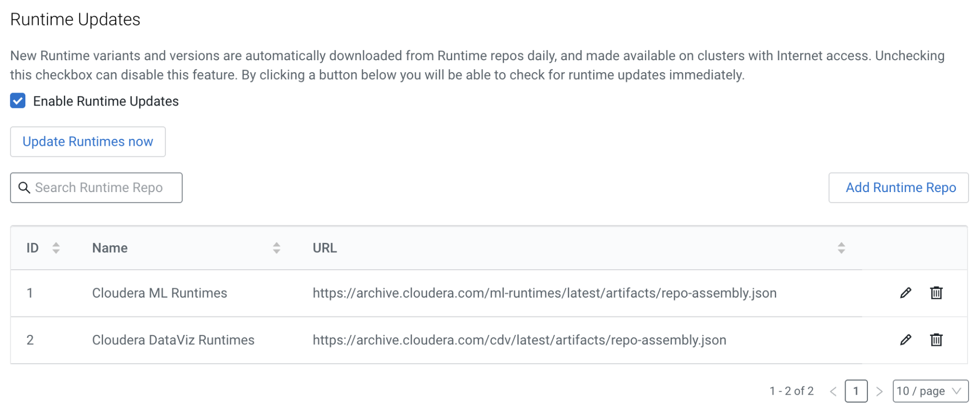The image size is (980, 414).
Task: Delete the Cloudera ML Runtimes repo
Action: 936,293
